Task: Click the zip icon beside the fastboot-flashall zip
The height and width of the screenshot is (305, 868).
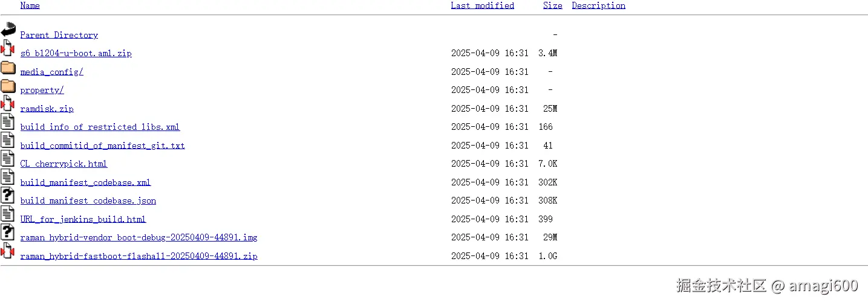Action: [8, 252]
